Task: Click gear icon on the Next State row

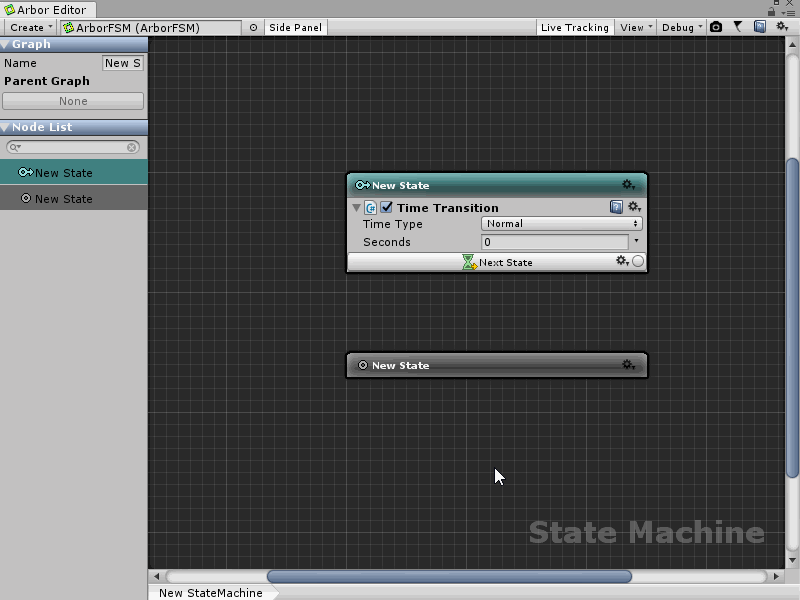Action: click(x=621, y=261)
